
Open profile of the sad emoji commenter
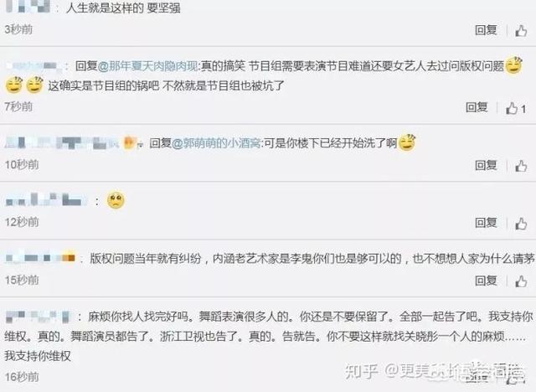pos(45,199)
